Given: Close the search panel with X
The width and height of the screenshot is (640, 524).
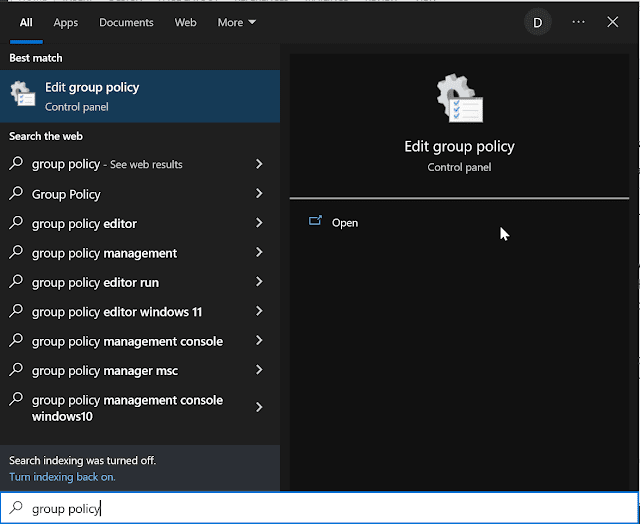Looking at the screenshot, I should pyautogui.click(x=613, y=22).
